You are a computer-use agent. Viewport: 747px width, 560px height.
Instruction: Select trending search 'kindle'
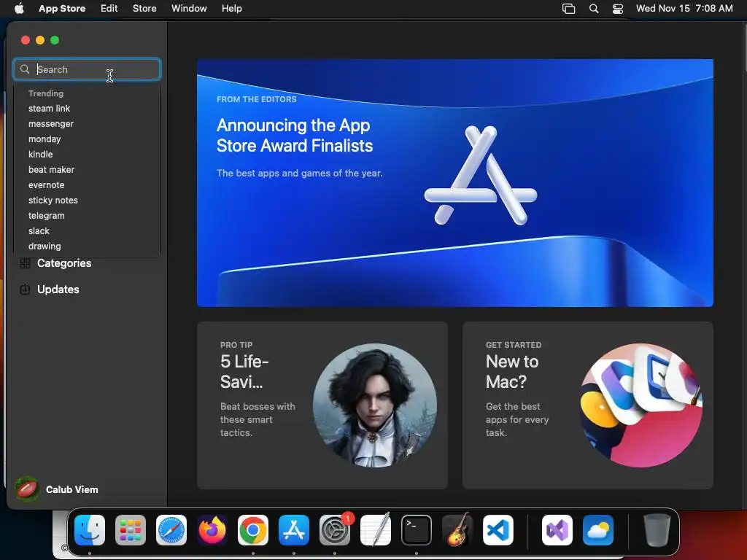[41, 155]
